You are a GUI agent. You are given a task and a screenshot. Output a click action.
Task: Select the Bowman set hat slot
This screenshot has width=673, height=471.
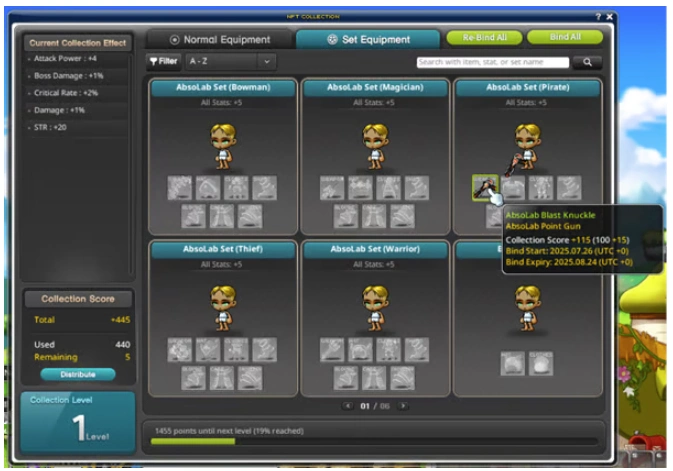pyautogui.click(x=208, y=188)
